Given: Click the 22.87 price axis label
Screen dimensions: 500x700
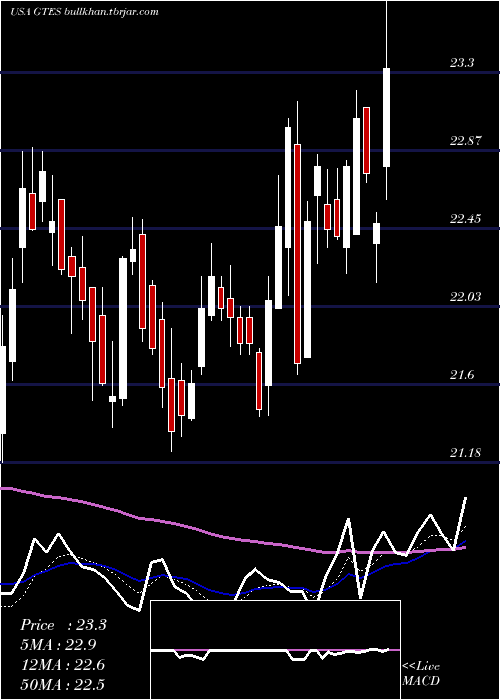Looking at the screenshot, I should 466,141.
